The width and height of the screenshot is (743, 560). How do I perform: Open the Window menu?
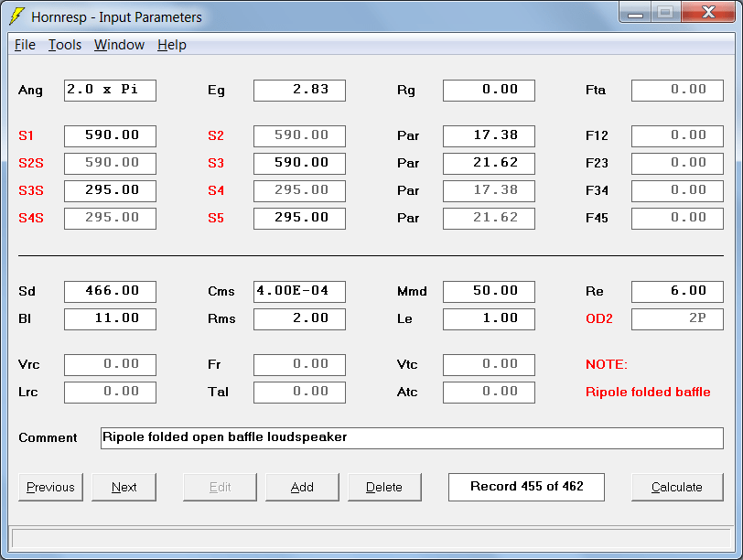click(119, 45)
